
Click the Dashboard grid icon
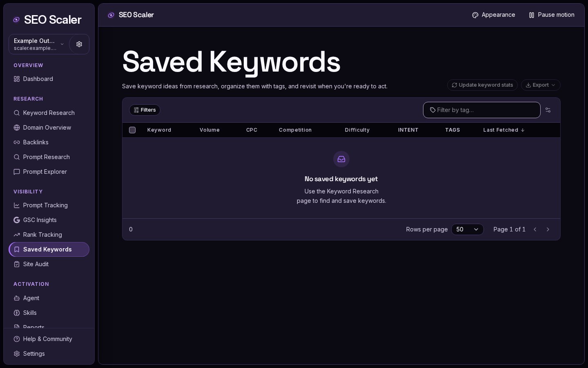pos(17,79)
